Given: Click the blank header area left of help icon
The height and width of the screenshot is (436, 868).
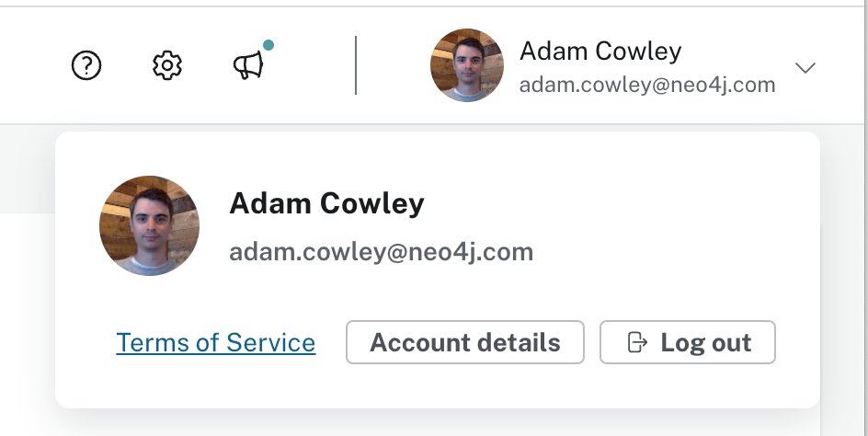Looking at the screenshot, I should [x=30, y=65].
